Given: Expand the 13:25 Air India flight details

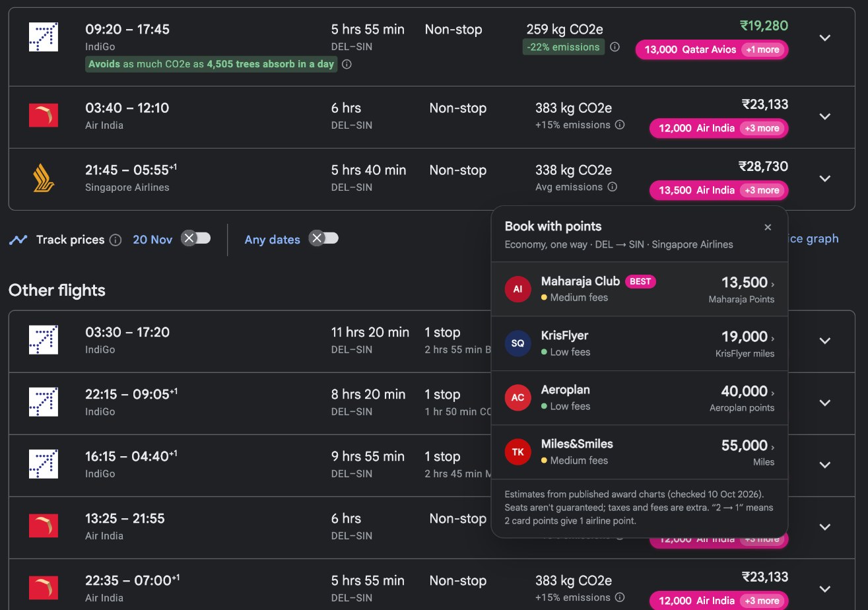Looking at the screenshot, I should 824,527.
